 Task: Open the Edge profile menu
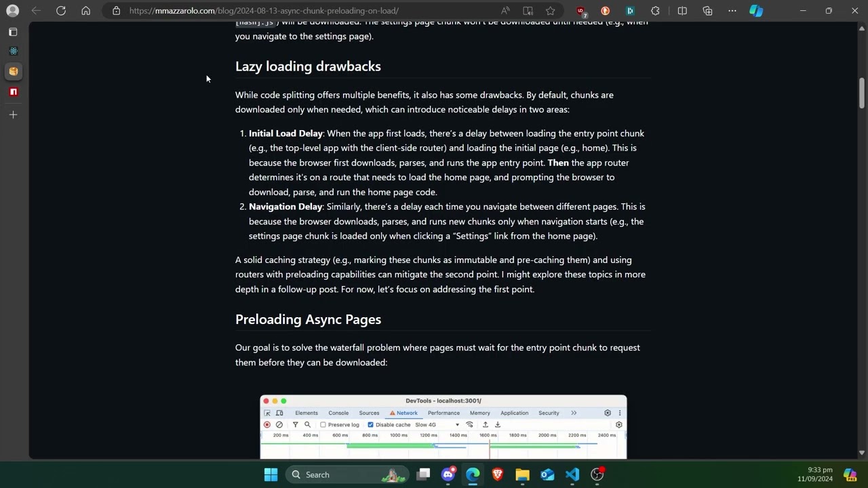pos(12,11)
